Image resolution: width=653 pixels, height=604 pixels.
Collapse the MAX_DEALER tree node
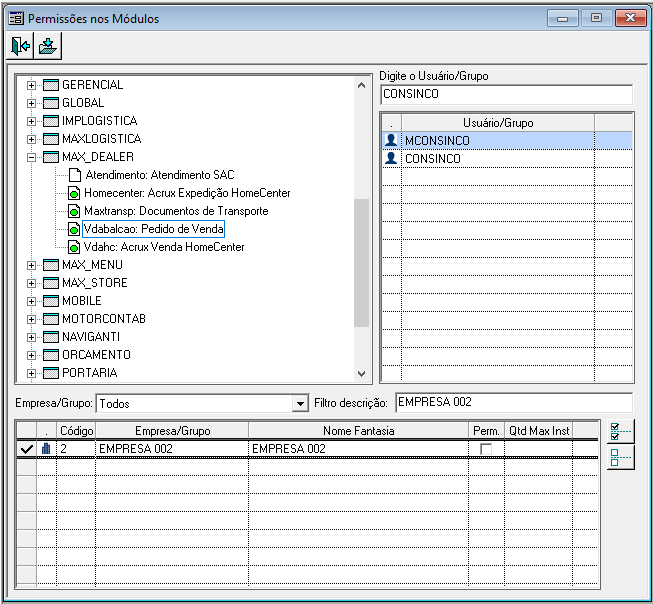pos(31,157)
